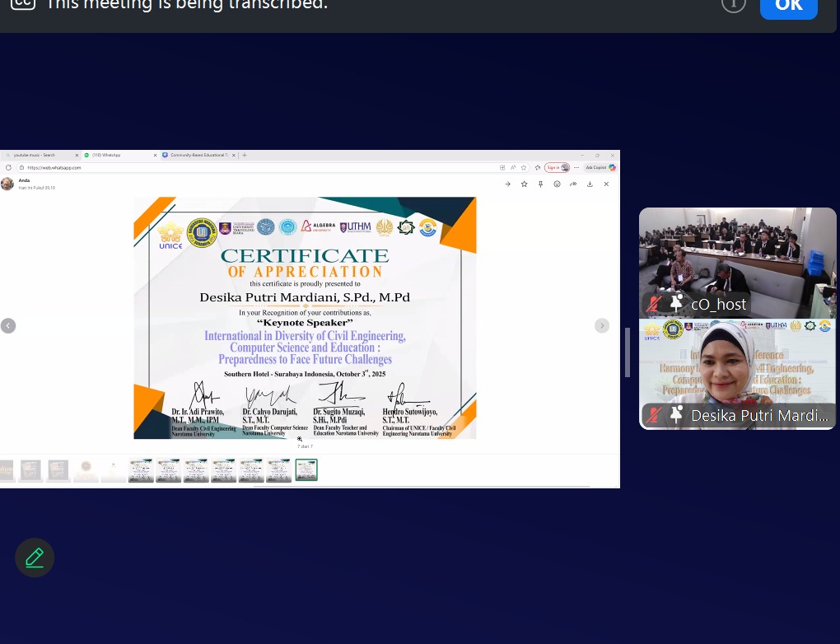Viewport: 840px width, 644px height.
Task: Download the certificate image
Action: pyautogui.click(x=590, y=184)
